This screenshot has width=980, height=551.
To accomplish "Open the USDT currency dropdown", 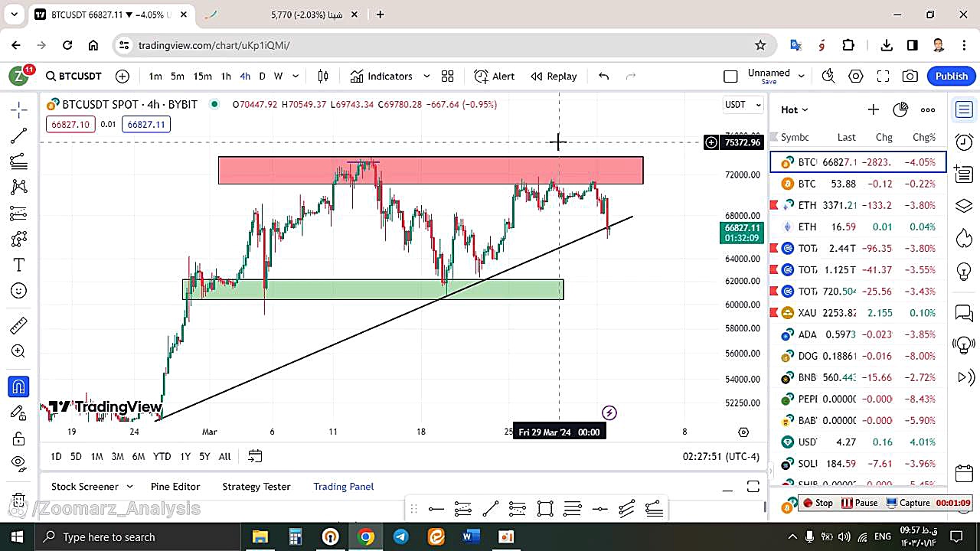I will pyautogui.click(x=743, y=105).
